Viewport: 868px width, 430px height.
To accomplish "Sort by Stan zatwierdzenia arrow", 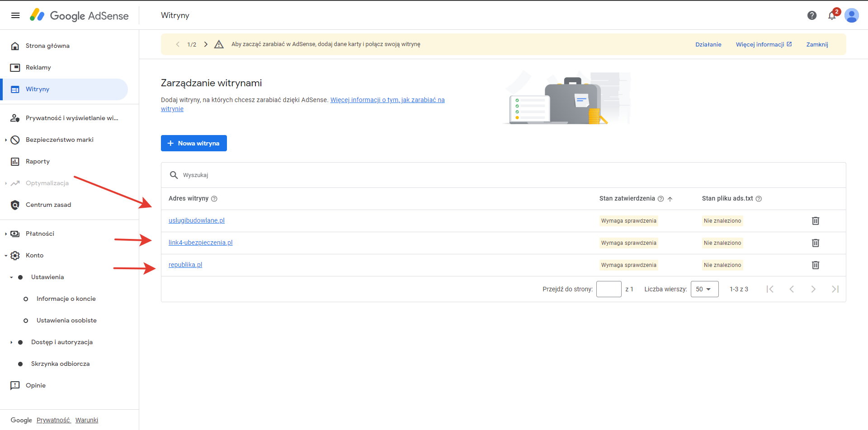I will 670,199.
